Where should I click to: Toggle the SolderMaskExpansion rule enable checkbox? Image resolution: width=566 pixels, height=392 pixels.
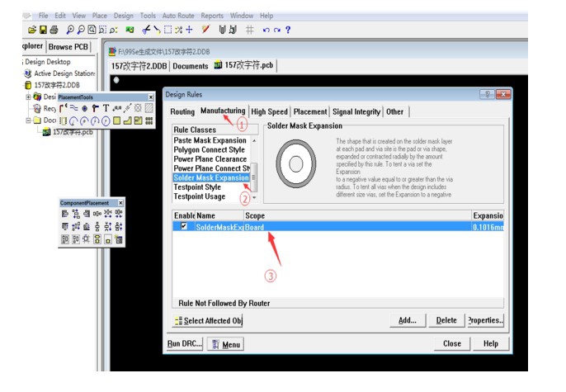(183, 227)
